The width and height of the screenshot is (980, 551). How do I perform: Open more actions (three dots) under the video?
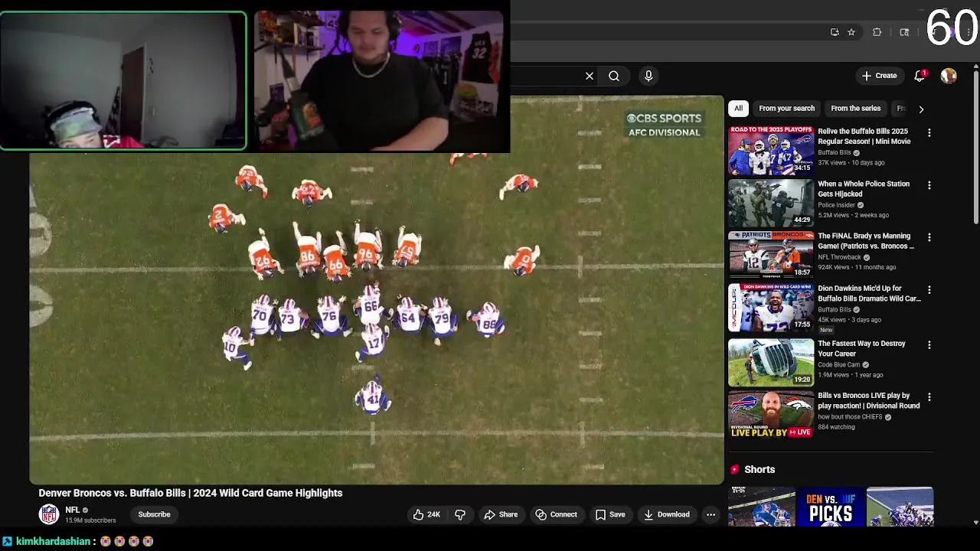pyautogui.click(x=710, y=514)
